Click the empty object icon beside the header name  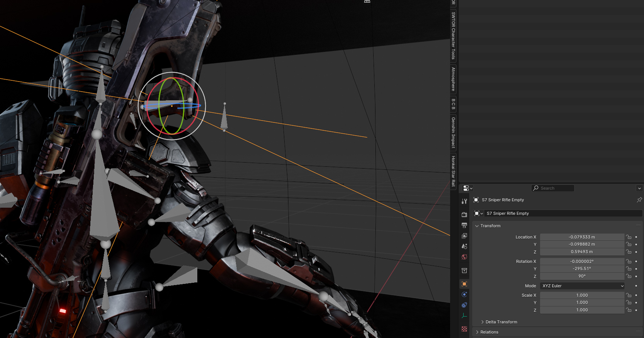tap(476, 200)
